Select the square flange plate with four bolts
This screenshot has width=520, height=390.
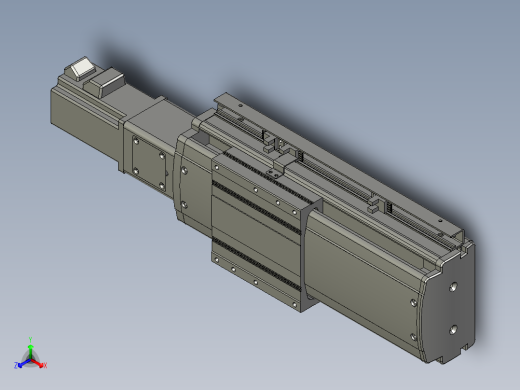click(149, 162)
